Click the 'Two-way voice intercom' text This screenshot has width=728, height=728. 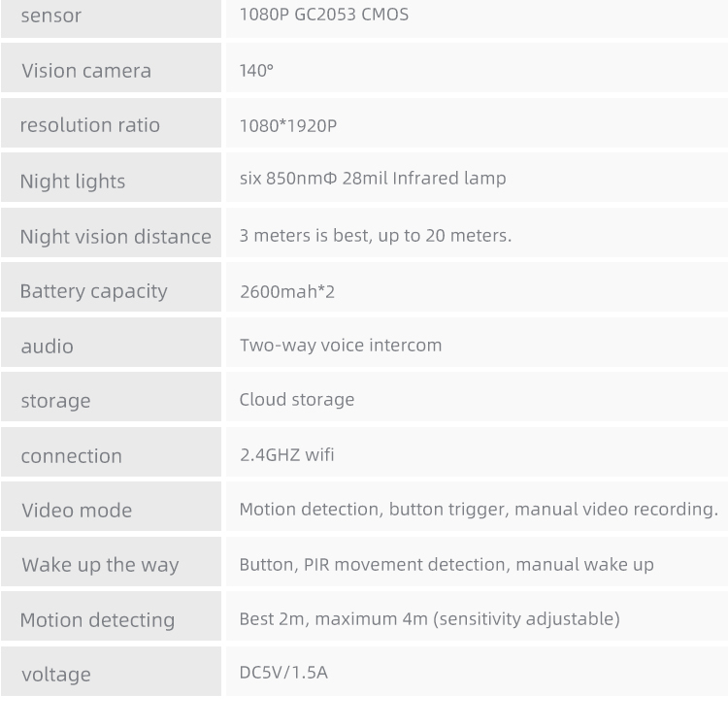point(341,346)
